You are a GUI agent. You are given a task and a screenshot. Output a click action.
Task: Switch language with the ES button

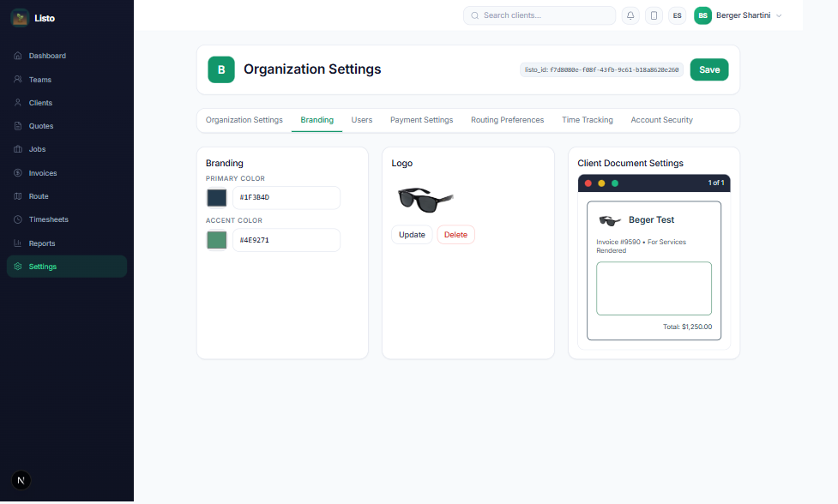(x=677, y=15)
